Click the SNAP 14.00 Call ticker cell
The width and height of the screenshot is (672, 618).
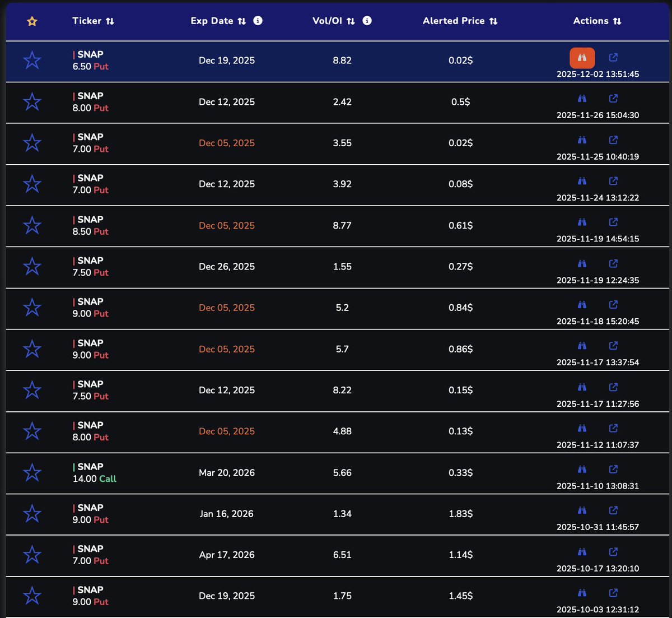pos(94,472)
